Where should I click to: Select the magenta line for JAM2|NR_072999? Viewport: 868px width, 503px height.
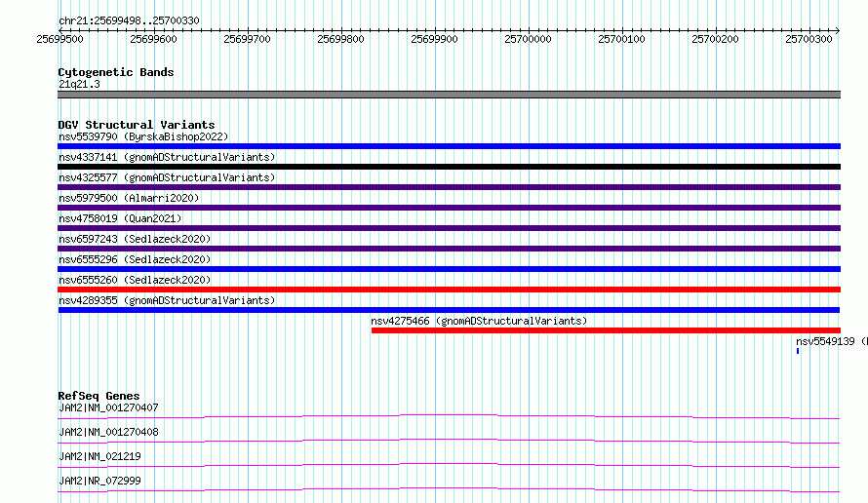(x=449, y=489)
